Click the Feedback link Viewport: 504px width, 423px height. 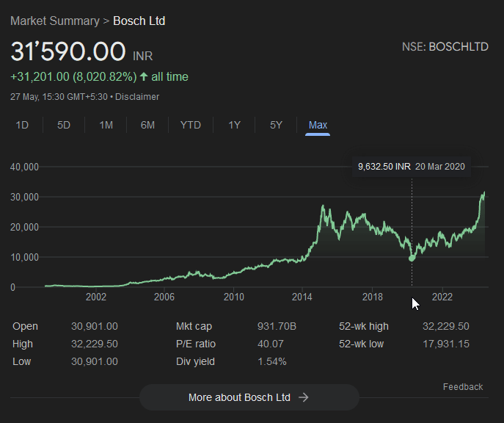463,387
